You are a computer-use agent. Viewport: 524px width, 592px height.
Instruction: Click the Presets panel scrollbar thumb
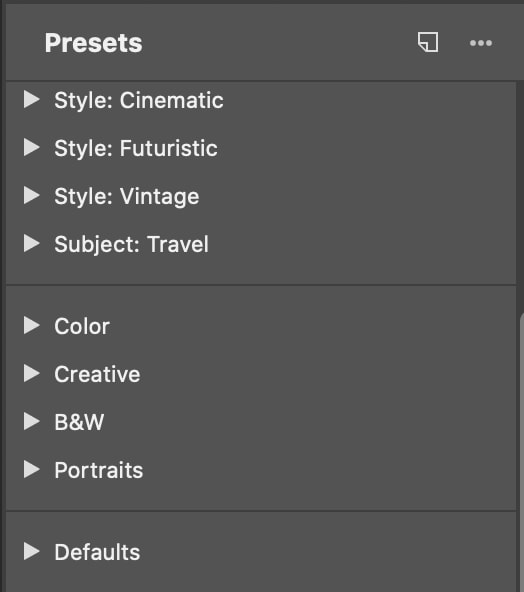(522, 452)
